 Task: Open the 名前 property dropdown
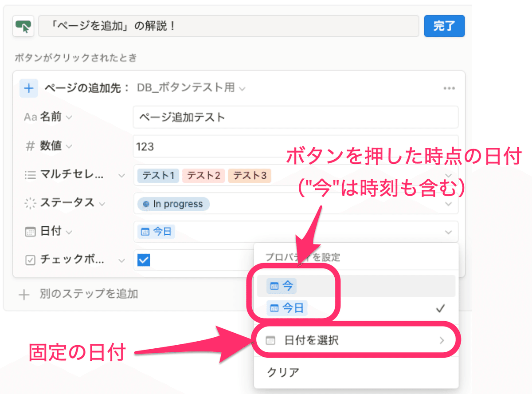[48, 118]
